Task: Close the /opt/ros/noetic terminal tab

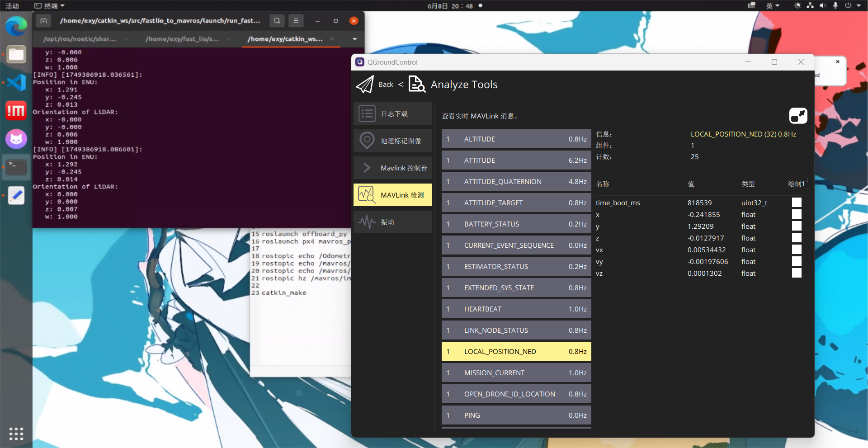Action: click(126, 39)
